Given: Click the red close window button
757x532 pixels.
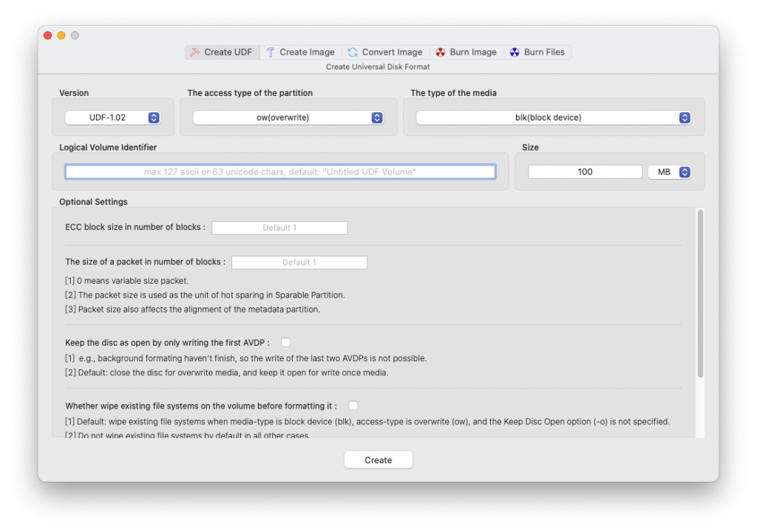Looking at the screenshot, I should pyautogui.click(x=48, y=35).
